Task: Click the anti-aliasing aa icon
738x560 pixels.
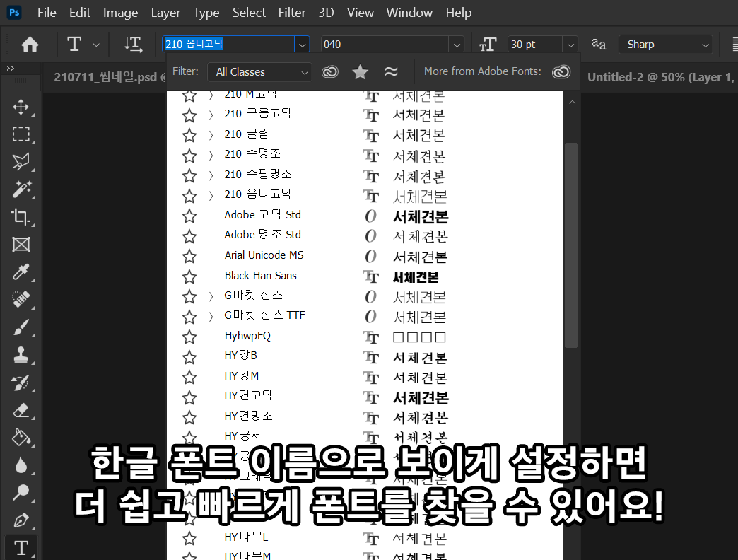Action: point(599,45)
